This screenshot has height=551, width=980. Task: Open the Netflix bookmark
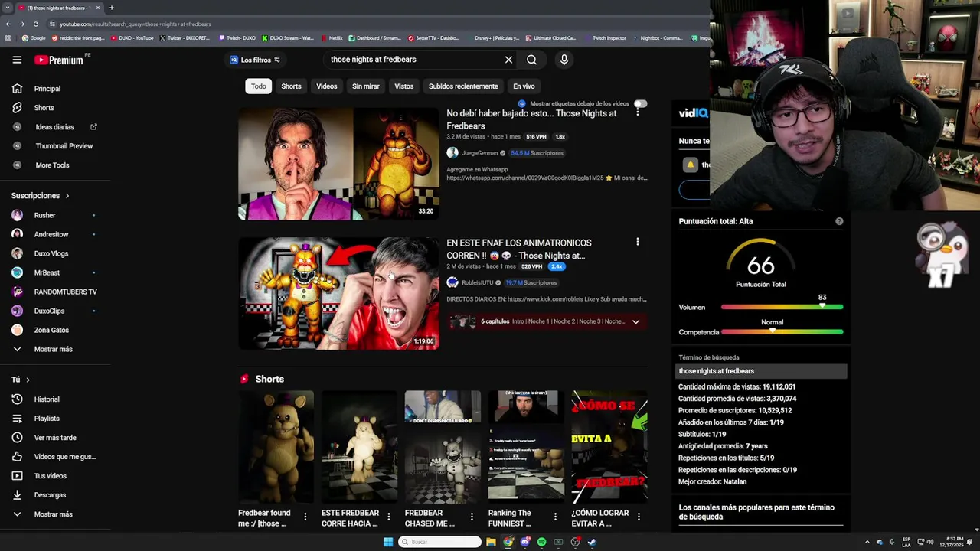point(332,37)
